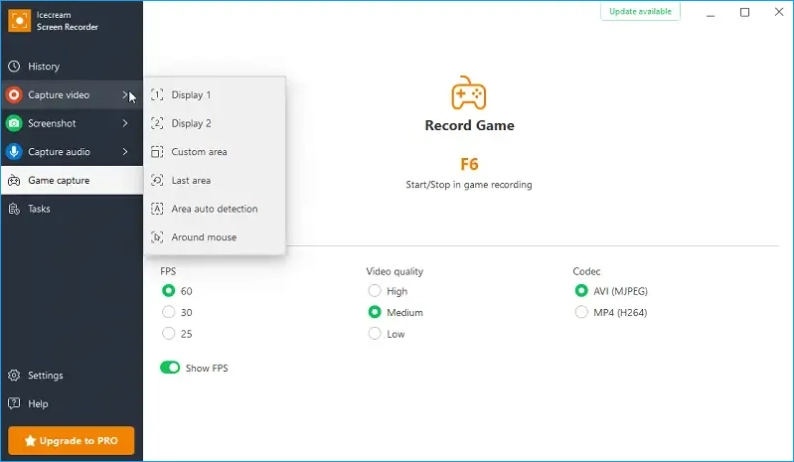Click the FPS label above the 60 option
Screen dimensions: 794x462
[x=168, y=272]
